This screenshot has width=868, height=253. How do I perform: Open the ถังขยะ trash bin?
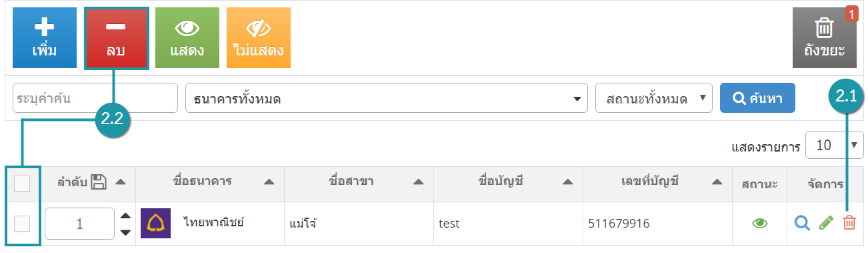[x=824, y=38]
